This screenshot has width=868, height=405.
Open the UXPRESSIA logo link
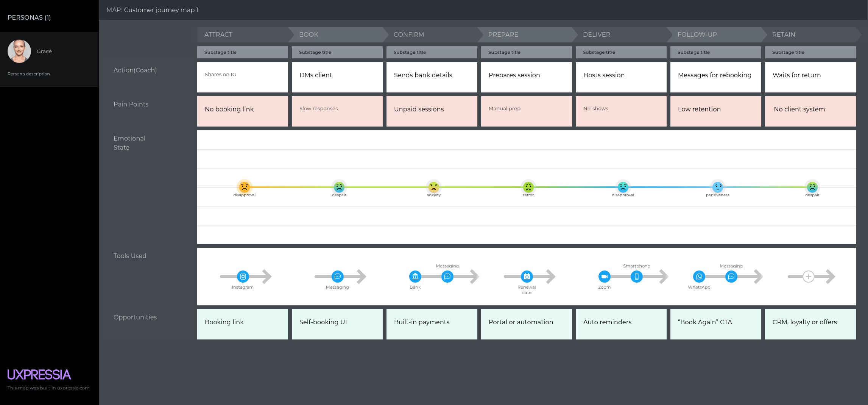39,375
